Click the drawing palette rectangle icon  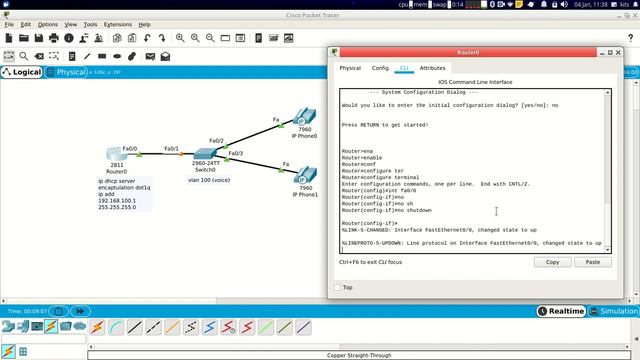[x=225, y=38]
